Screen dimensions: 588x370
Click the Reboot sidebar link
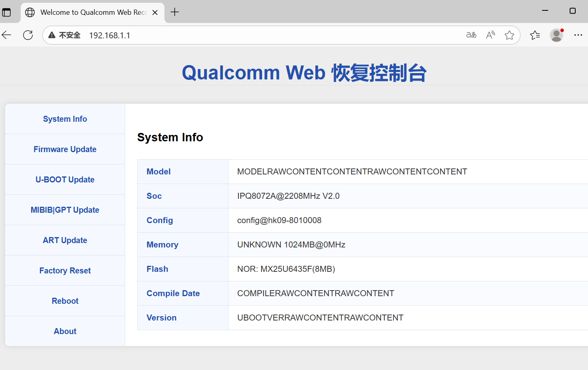pos(65,301)
